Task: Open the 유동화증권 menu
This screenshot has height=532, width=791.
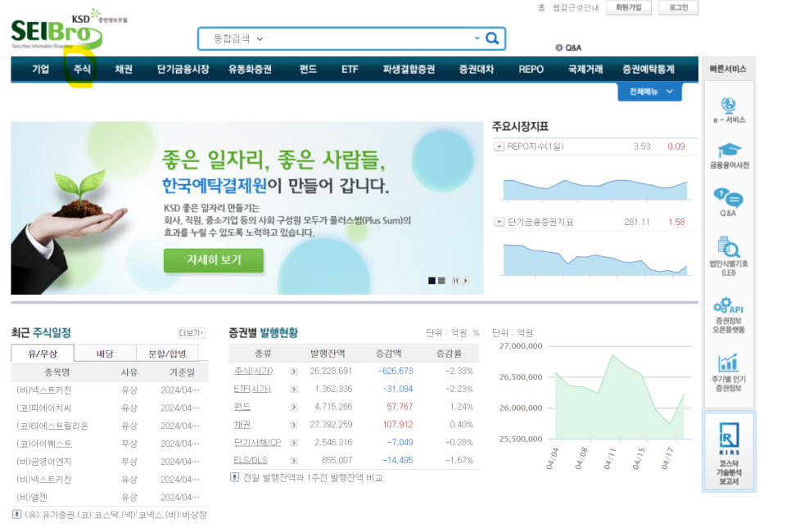Action: click(250, 69)
